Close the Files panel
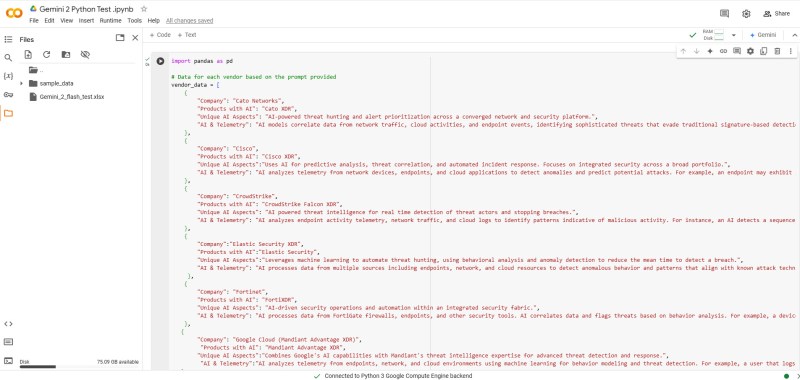The height and width of the screenshot is (380, 800). coord(135,38)
